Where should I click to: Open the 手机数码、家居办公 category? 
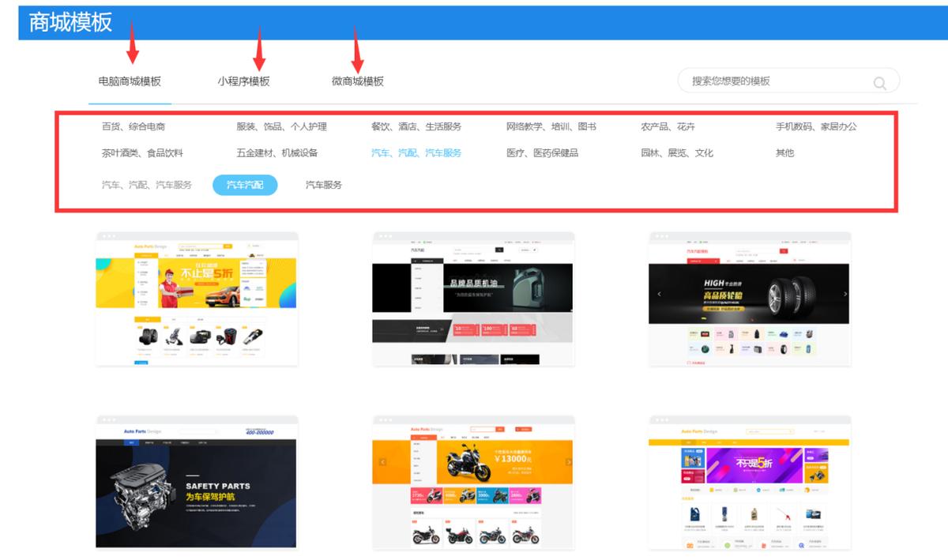tap(818, 126)
